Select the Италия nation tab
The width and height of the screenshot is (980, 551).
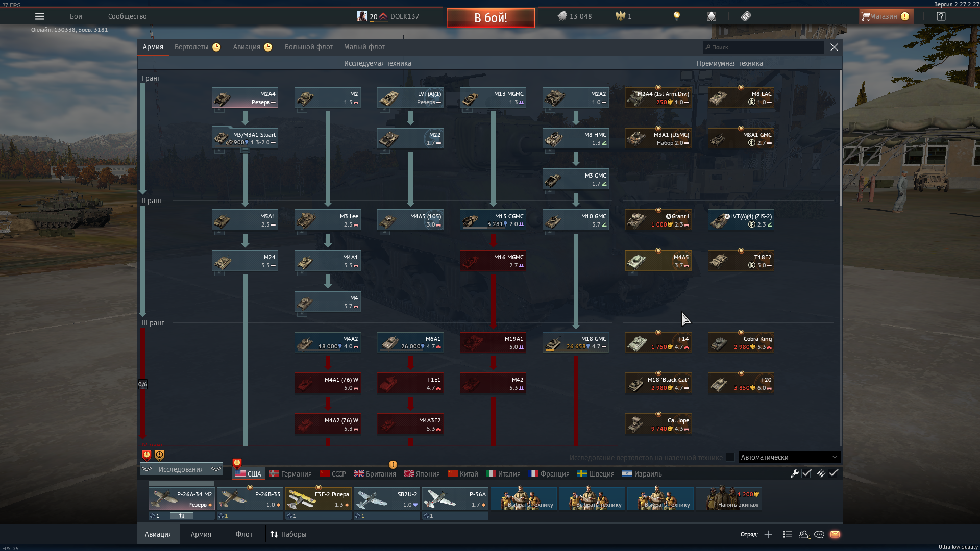(503, 474)
